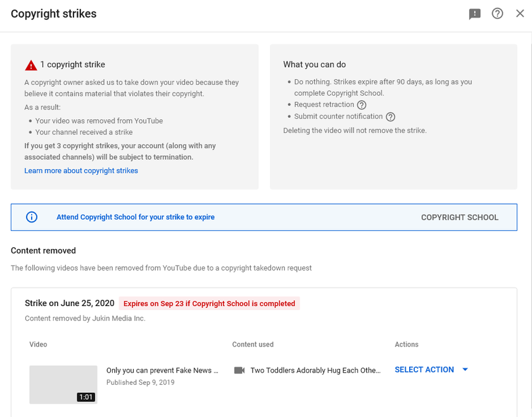This screenshot has width=532, height=417.
Task: Open the SELECT ACTION dropdown
Action: [431, 369]
